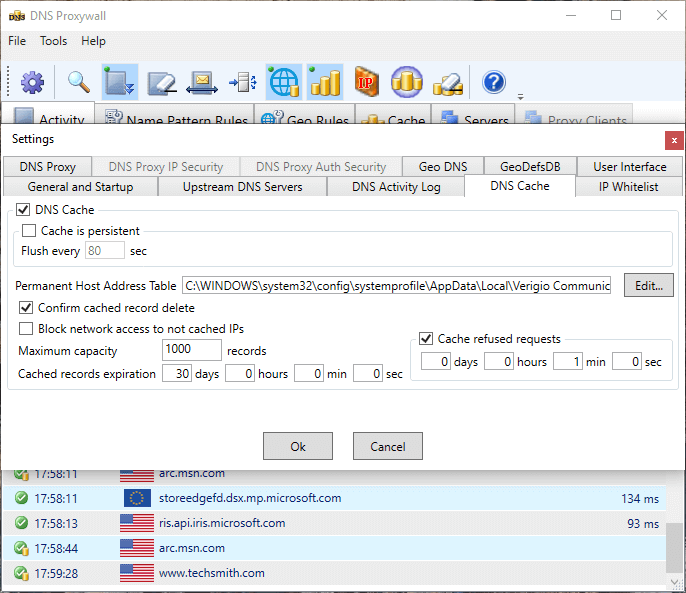Click Cache refused requests days field
Viewport: 686px width, 593px height.
click(436, 361)
